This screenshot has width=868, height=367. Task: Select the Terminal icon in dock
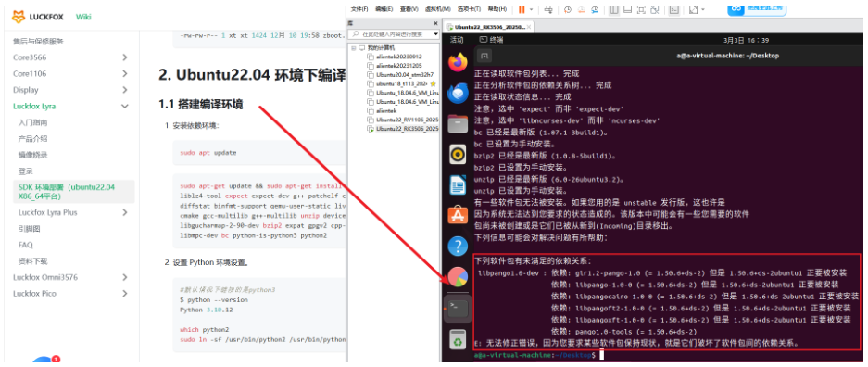(458, 308)
